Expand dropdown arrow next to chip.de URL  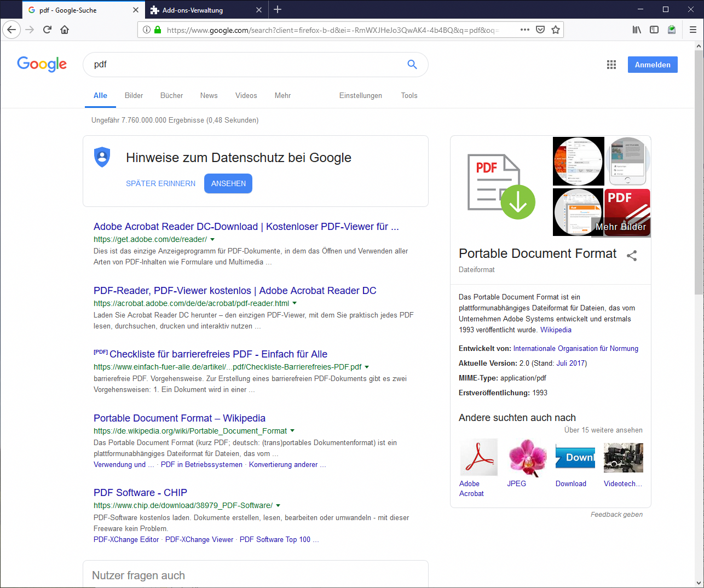pyautogui.click(x=278, y=505)
